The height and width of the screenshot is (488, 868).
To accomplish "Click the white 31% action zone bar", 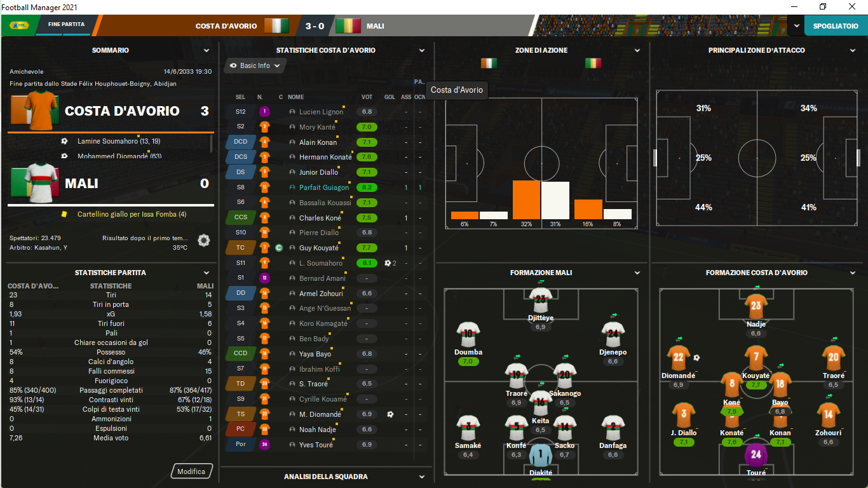I will tap(555, 201).
